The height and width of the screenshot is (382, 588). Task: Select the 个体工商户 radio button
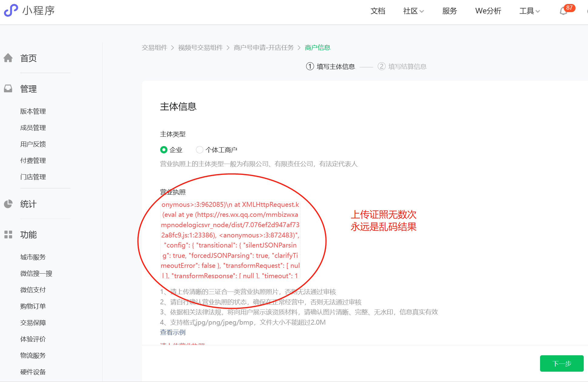pos(200,150)
